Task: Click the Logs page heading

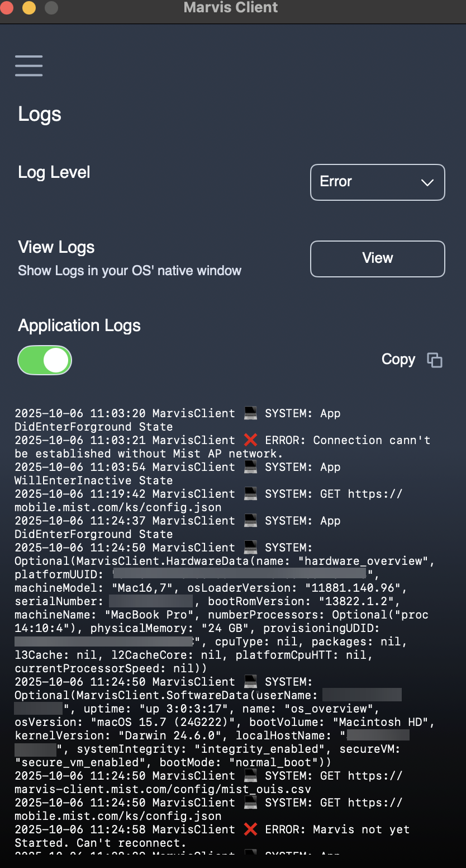Action: 40,114
